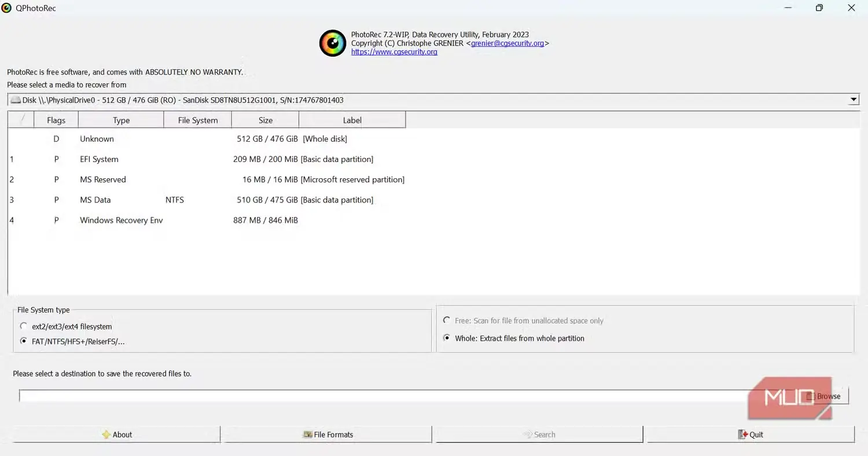The image size is (868, 456).
Task: Select the MS Data NTFS partition row
Action: click(434, 200)
